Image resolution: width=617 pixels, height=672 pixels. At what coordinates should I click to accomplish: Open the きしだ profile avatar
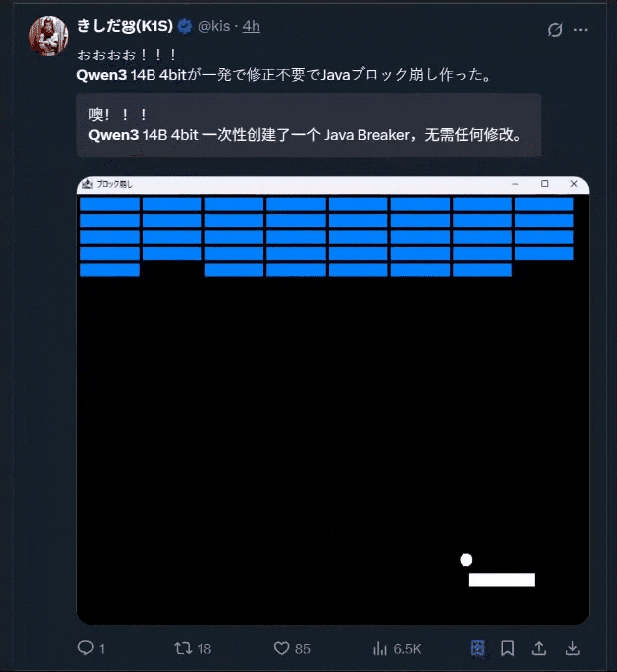(x=49, y=36)
